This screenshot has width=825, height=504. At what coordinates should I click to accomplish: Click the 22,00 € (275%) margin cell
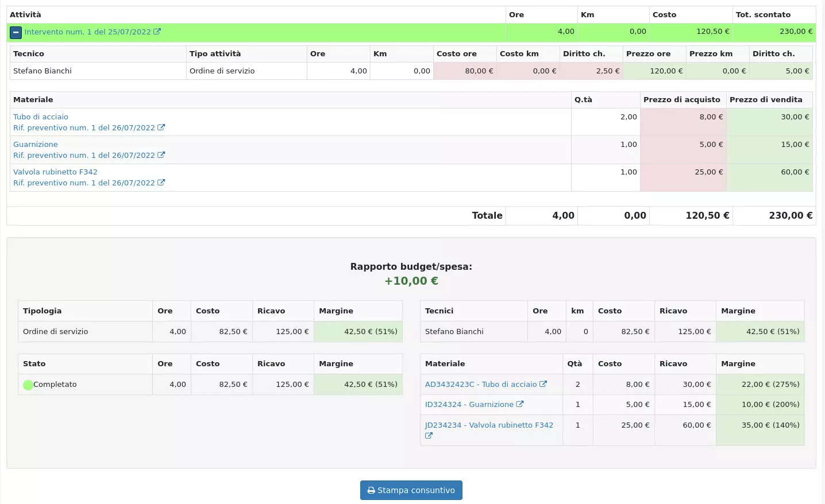[x=760, y=385]
